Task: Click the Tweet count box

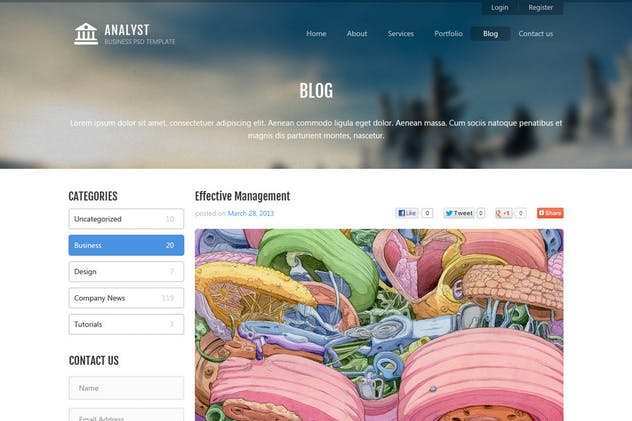Action: point(480,213)
